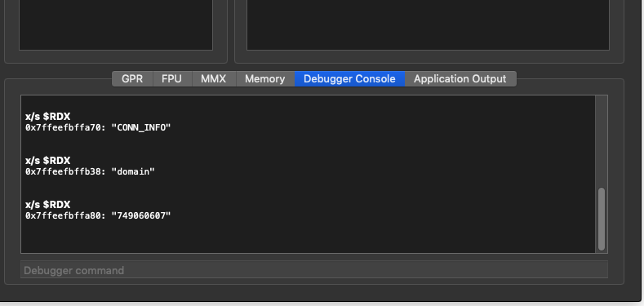
Task: Select the MMX tab
Action: click(x=214, y=79)
